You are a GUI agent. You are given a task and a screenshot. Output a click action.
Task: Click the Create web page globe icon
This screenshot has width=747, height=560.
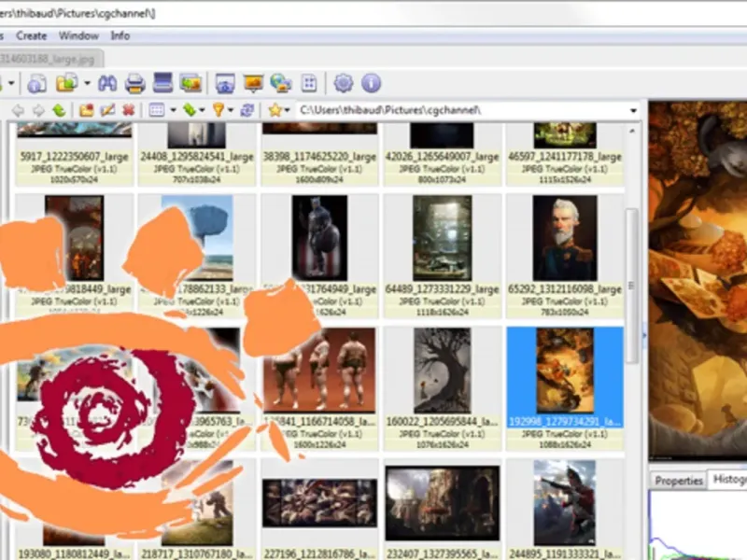281,83
